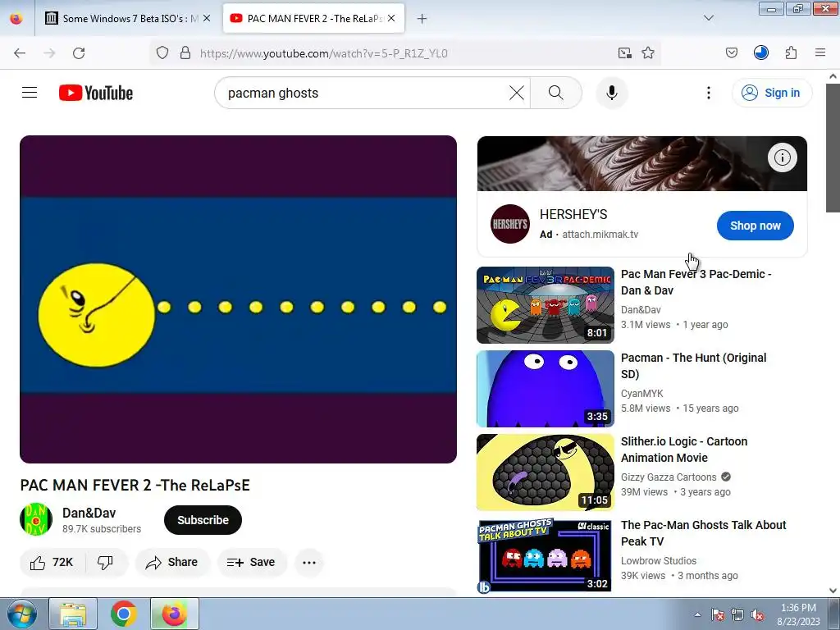Click the page vertical scrollbar thumb
The height and width of the screenshot is (630, 840).
pos(833,148)
